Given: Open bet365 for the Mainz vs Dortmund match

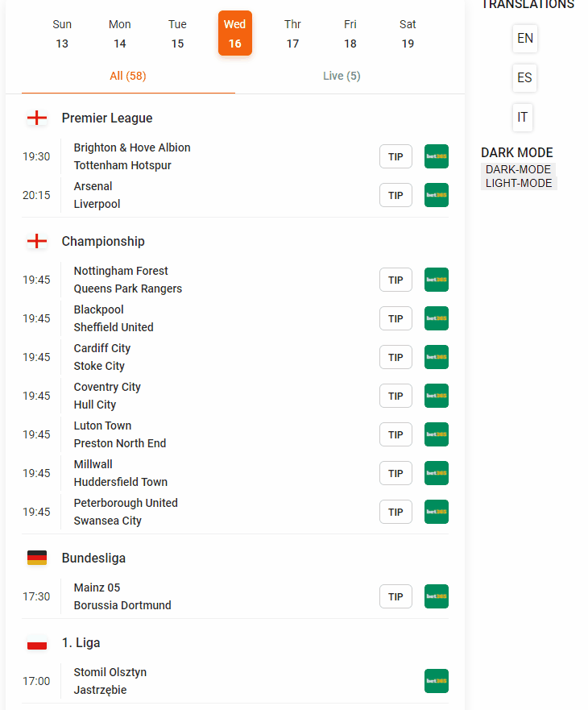Looking at the screenshot, I should 436,596.
